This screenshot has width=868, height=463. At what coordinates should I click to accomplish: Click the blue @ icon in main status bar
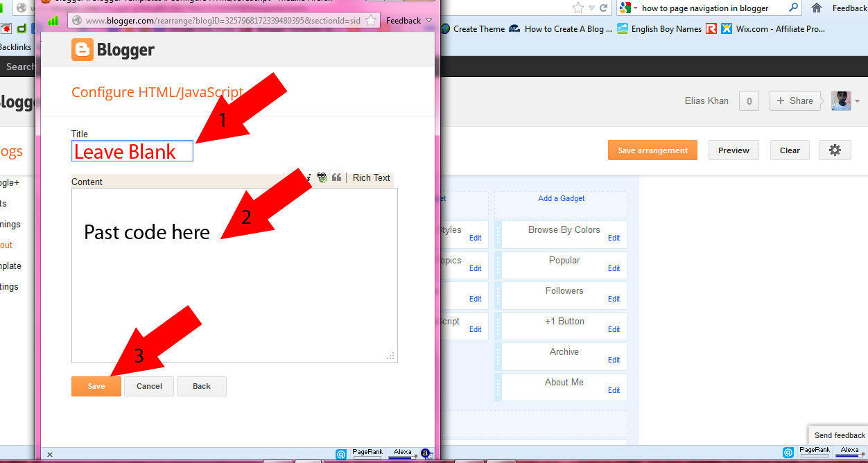point(788,453)
